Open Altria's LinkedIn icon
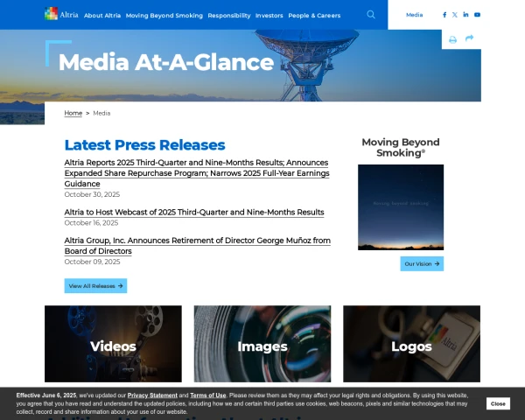The width and height of the screenshot is (525, 420). (x=465, y=14)
